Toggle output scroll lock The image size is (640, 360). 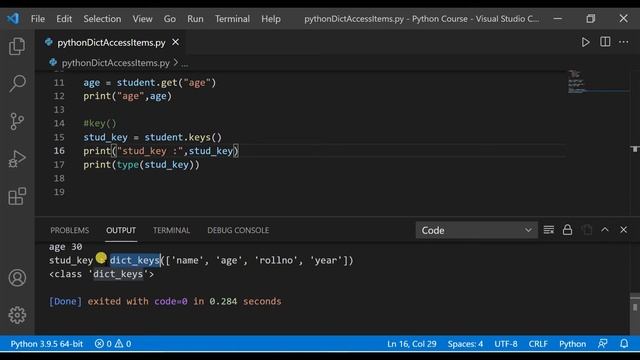567,230
